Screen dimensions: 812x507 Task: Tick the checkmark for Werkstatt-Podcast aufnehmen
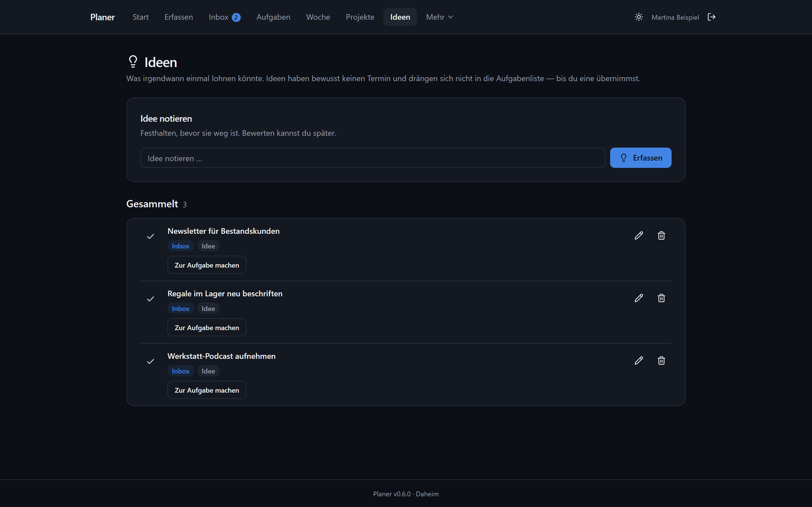pyautogui.click(x=151, y=361)
